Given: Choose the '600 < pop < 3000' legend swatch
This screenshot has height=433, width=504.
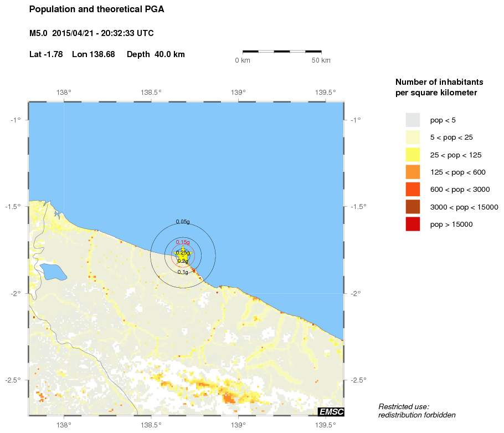Looking at the screenshot, I should click(x=413, y=190).
